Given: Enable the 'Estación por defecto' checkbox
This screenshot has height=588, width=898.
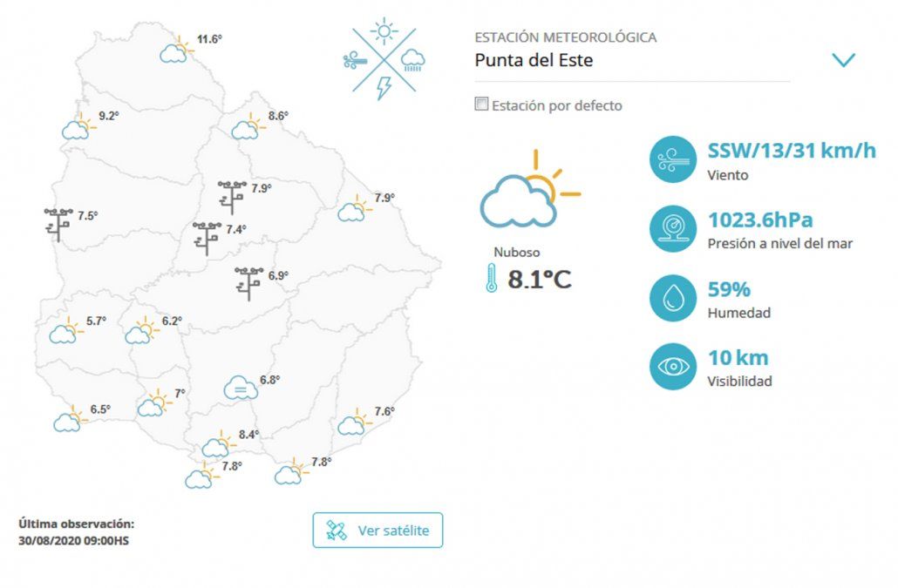Looking at the screenshot, I should tap(481, 105).
